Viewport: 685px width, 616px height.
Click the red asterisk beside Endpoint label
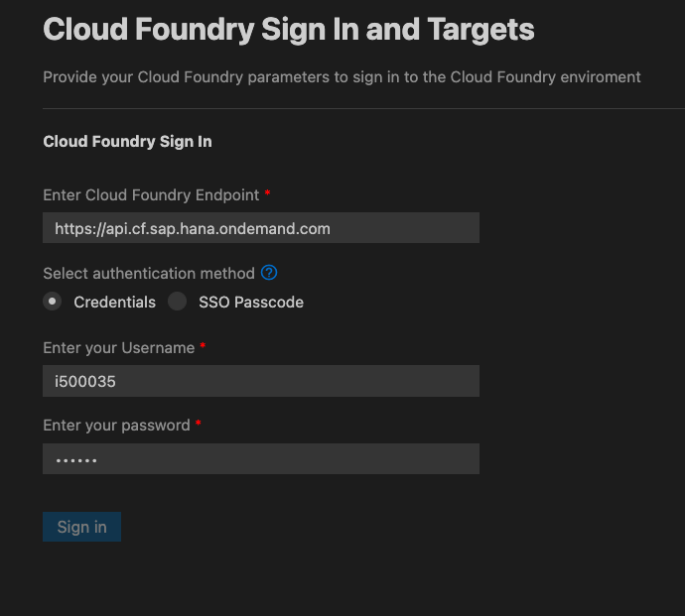click(267, 192)
